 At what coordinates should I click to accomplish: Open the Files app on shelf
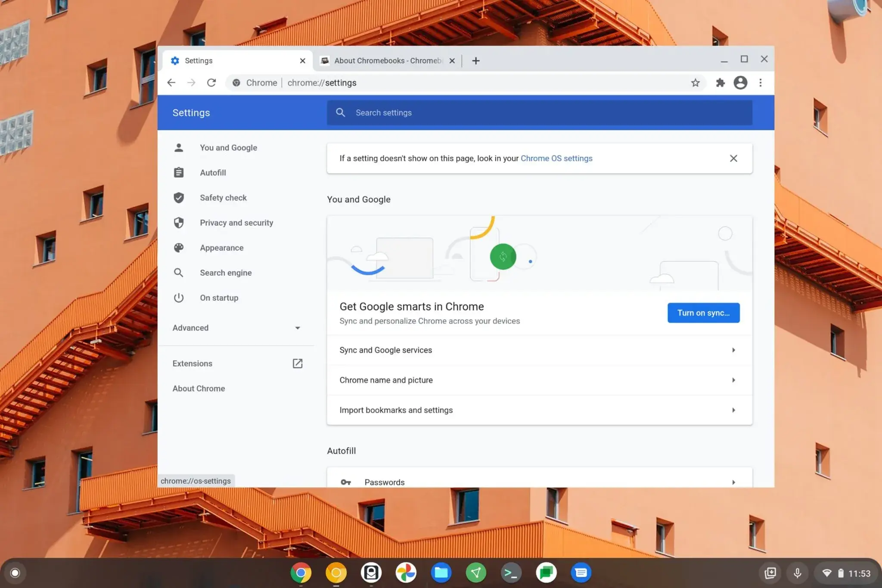pos(441,573)
